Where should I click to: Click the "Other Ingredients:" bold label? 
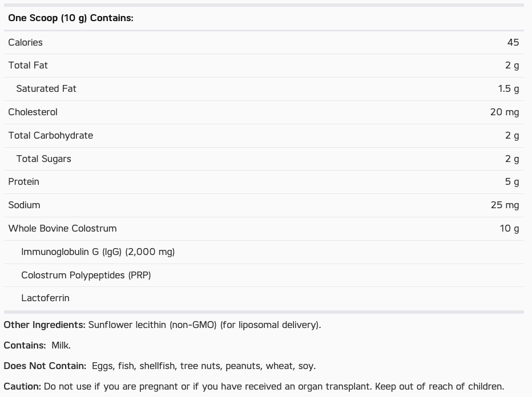tap(45, 325)
